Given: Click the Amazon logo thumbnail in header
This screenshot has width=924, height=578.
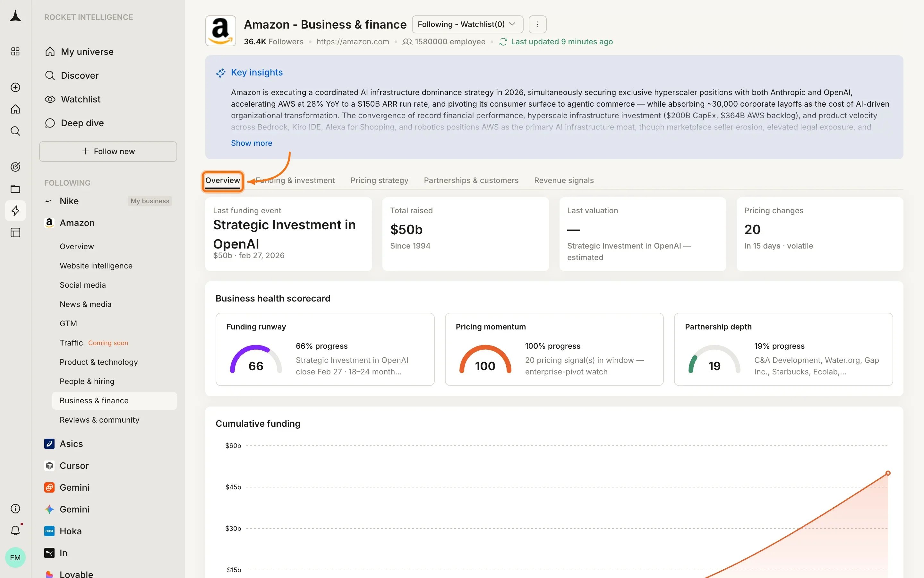Looking at the screenshot, I should tap(221, 31).
